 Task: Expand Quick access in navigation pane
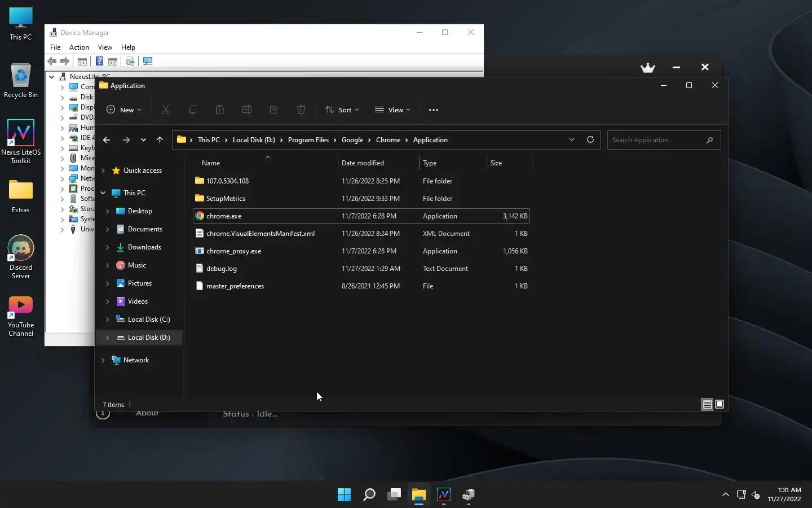point(103,170)
